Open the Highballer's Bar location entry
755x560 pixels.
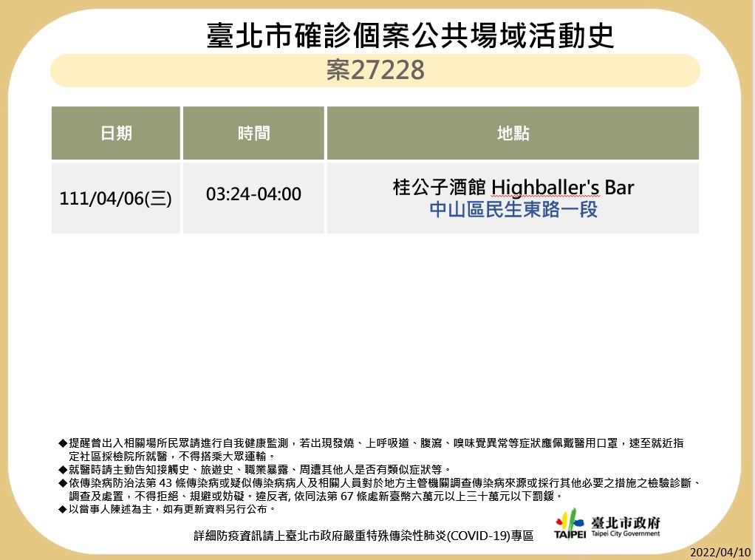[x=513, y=188]
